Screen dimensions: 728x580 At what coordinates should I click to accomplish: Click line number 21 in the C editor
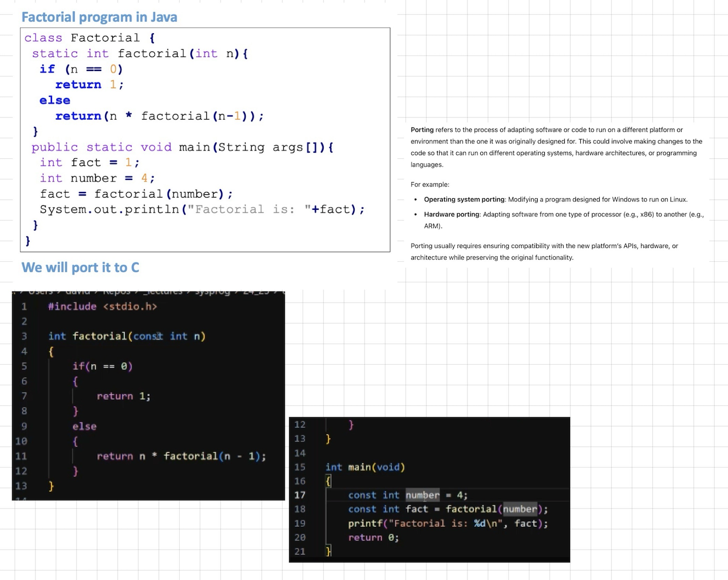point(300,552)
